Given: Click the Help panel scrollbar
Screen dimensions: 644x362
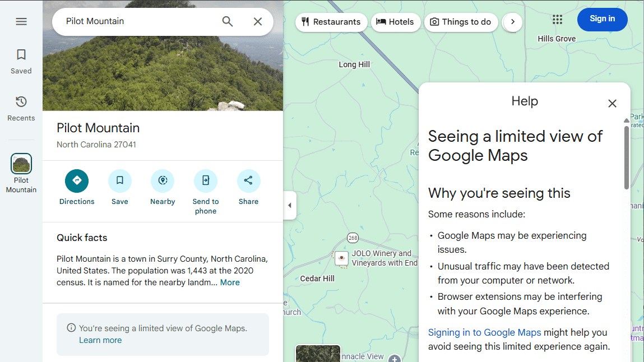Looking at the screenshot, I should tap(627, 158).
